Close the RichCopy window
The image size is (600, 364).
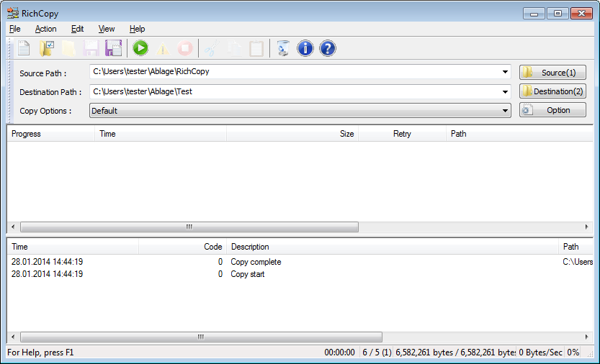[x=581, y=14]
